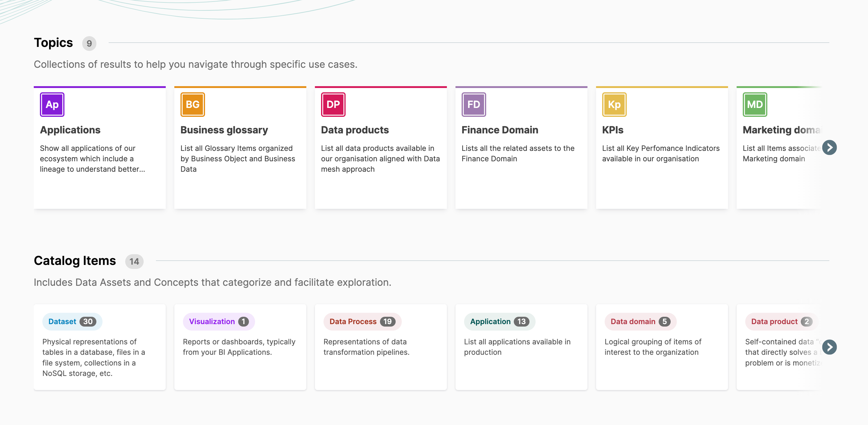Select the Application 13 pill
This screenshot has height=425, width=868.
point(499,321)
